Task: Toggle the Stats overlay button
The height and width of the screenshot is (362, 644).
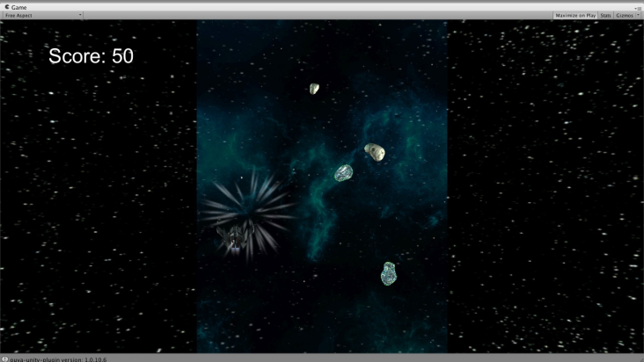Action: click(x=605, y=16)
